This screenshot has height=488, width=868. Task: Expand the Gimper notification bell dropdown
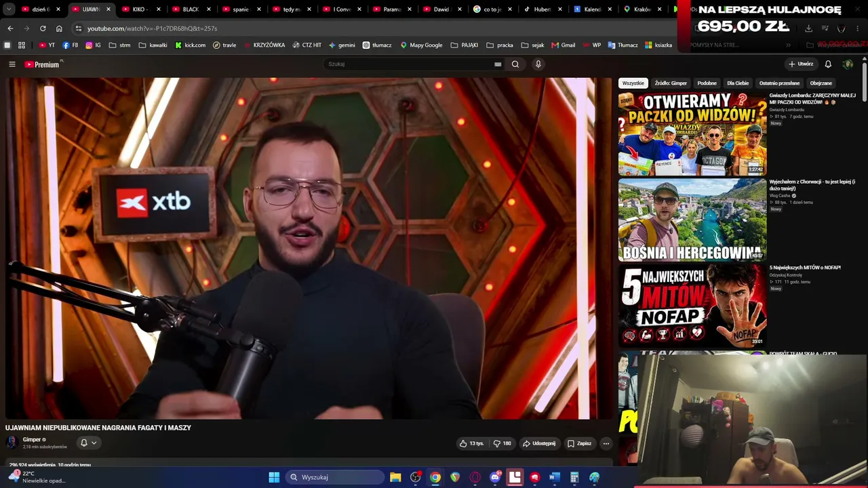pyautogui.click(x=88, y=443)
